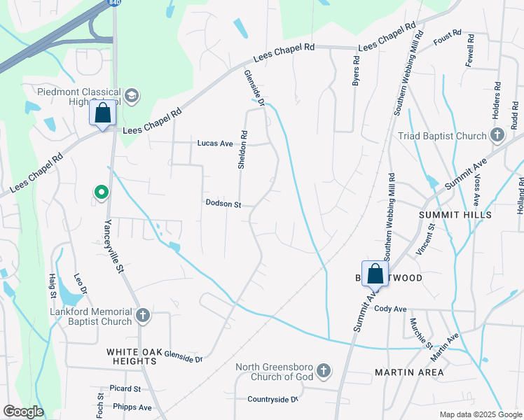Click the shopping bag pin near Yanceyville St
This screenshot has width=524, height=420.
click(102, 113)
